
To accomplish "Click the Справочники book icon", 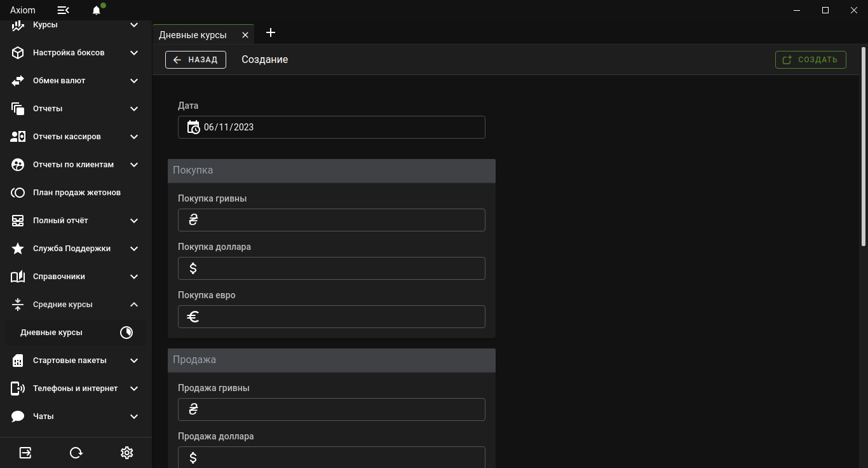I will click(x=18, y=277).
